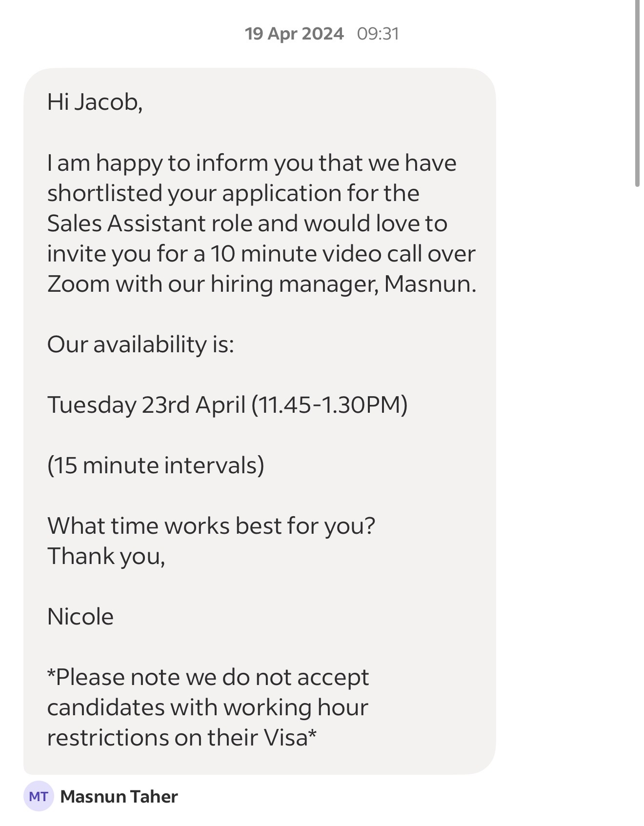Click the "restrictions on their Visa*" line

[181, 738]
